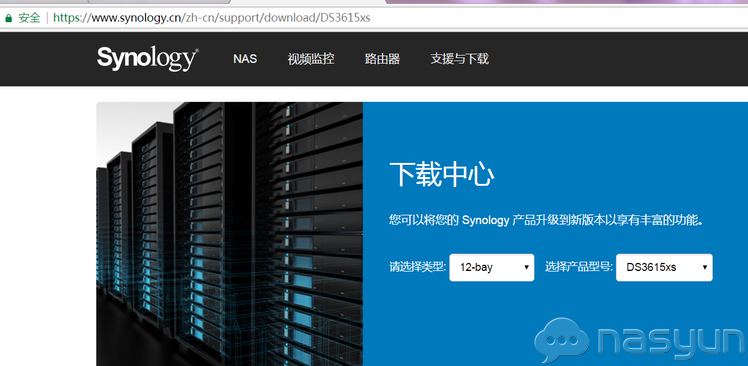Open the NAS menu

(245, 59)
